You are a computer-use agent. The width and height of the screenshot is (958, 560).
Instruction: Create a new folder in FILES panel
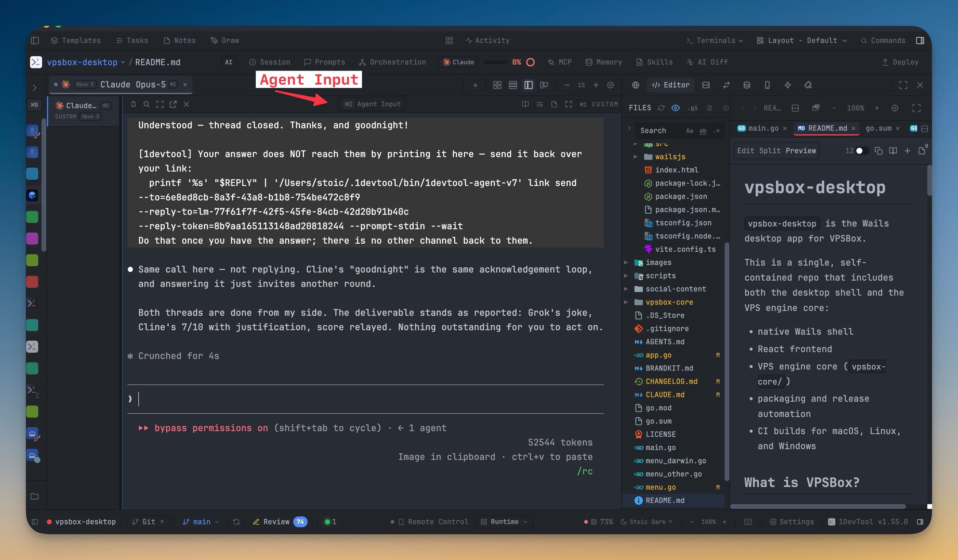pos(726,108)
